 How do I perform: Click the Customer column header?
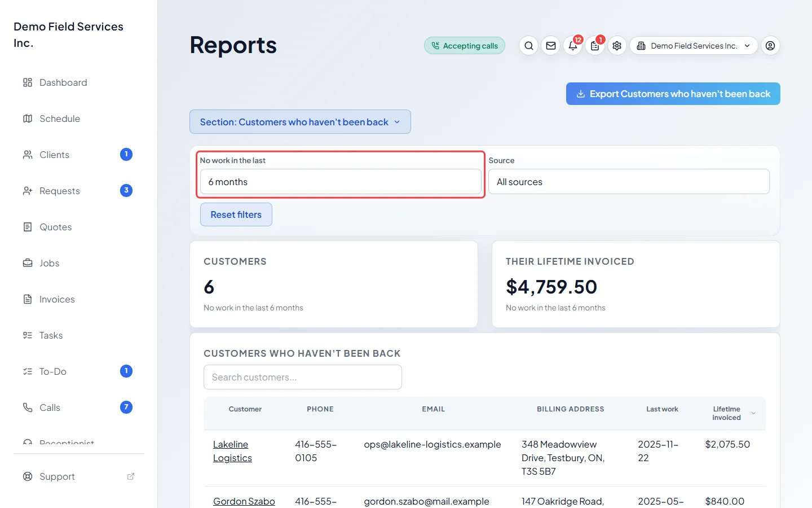245,409
